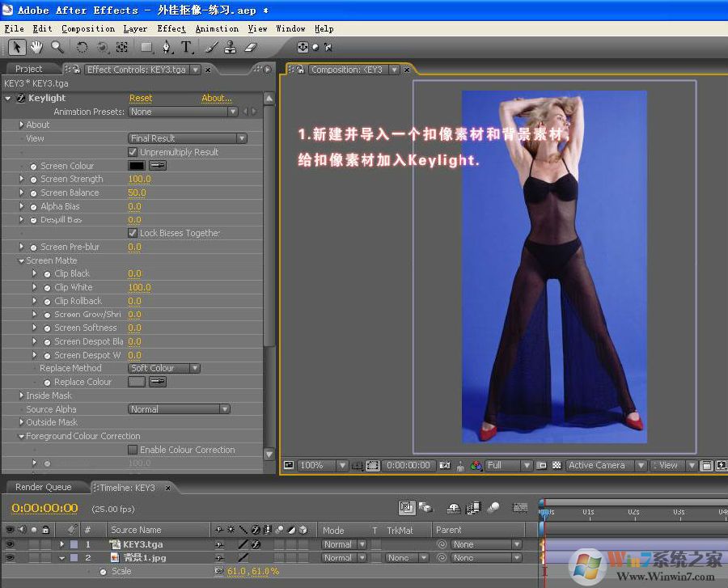728x588 pixels.
Task: Hide the KEY3.tga layer eye
Action: (x=10, y=544)
